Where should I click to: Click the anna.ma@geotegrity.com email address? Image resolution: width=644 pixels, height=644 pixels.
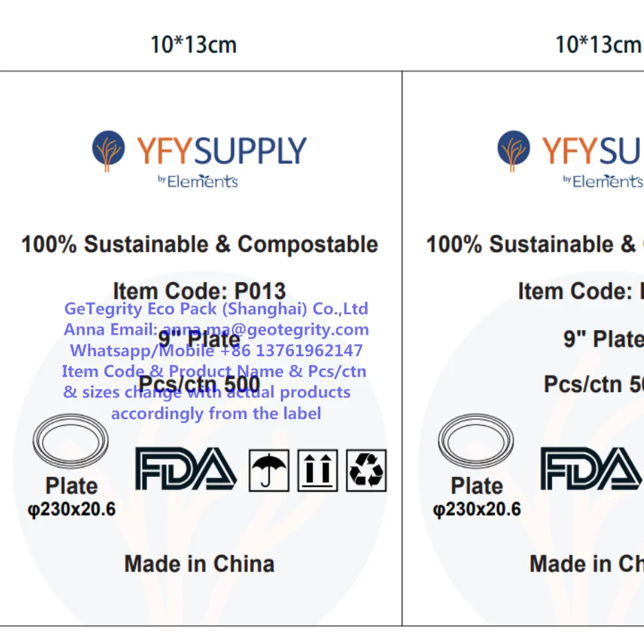266,329
